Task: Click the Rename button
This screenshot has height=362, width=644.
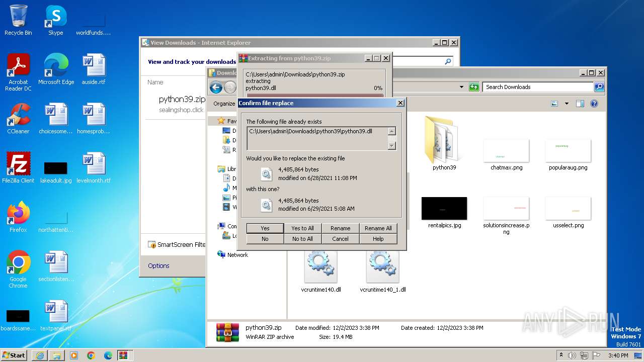Action: tap(341, 228)
